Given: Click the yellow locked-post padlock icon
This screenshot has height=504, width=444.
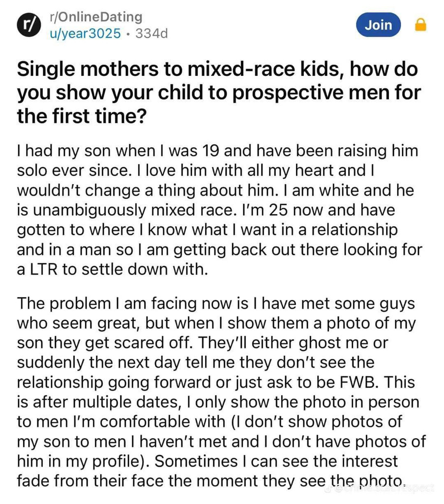Looking at the screenshot, I should coord(421,25).
